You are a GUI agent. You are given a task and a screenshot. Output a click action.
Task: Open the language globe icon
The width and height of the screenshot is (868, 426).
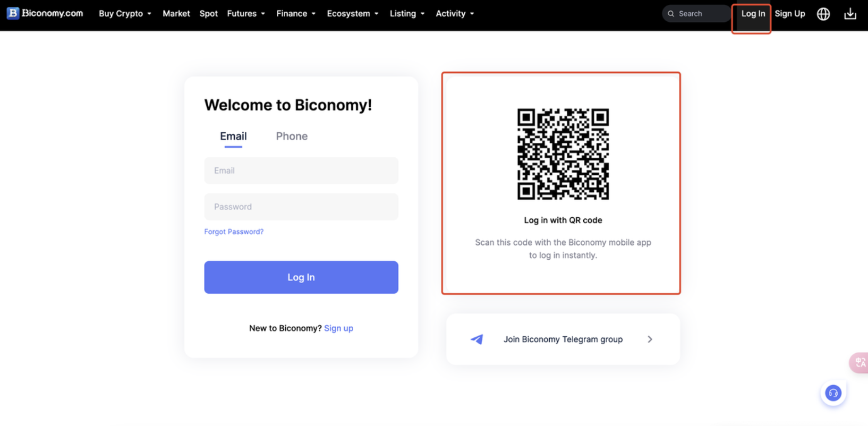[823, 14]
